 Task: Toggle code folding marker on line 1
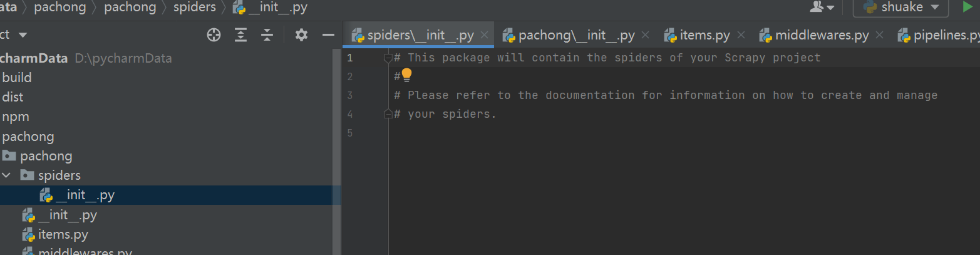(388, 58)
